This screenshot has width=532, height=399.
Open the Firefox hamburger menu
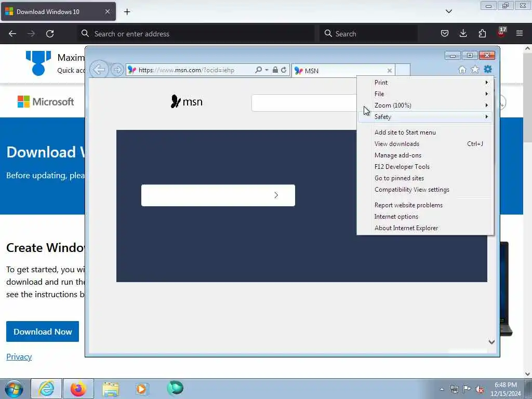click(x=520, y=34)
